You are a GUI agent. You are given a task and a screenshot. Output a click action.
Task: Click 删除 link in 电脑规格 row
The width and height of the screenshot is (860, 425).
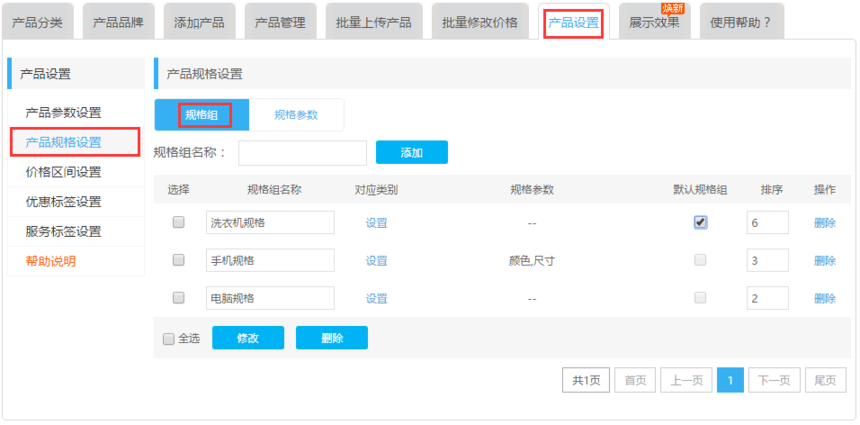click(825, 299)
